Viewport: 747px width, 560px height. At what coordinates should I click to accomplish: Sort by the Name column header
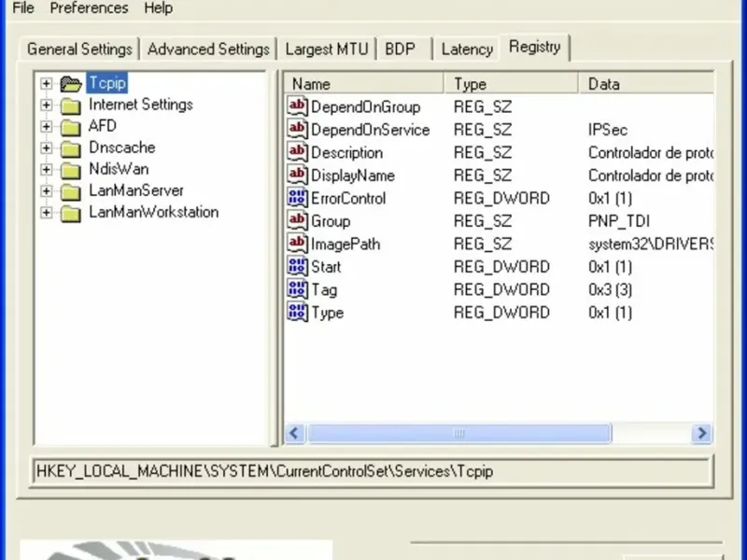click(364, 84)
